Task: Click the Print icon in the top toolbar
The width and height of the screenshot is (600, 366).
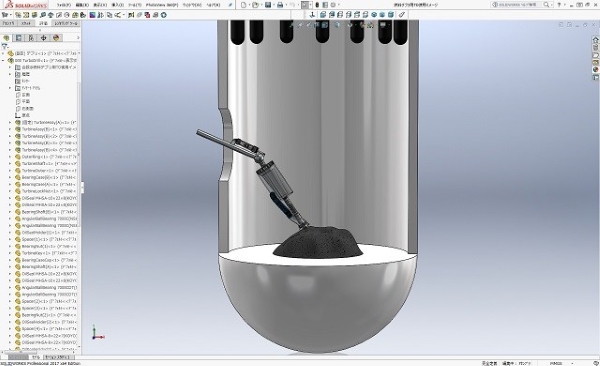Action: point(280,5)
